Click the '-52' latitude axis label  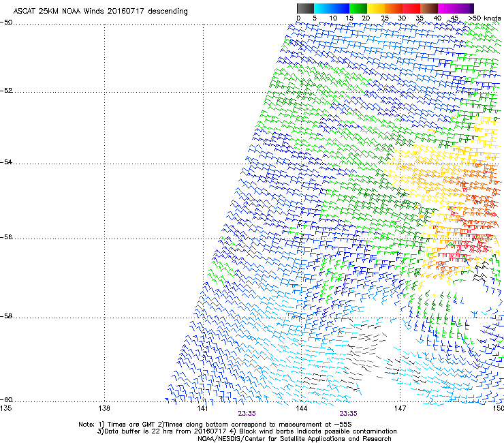click(6, 91)
